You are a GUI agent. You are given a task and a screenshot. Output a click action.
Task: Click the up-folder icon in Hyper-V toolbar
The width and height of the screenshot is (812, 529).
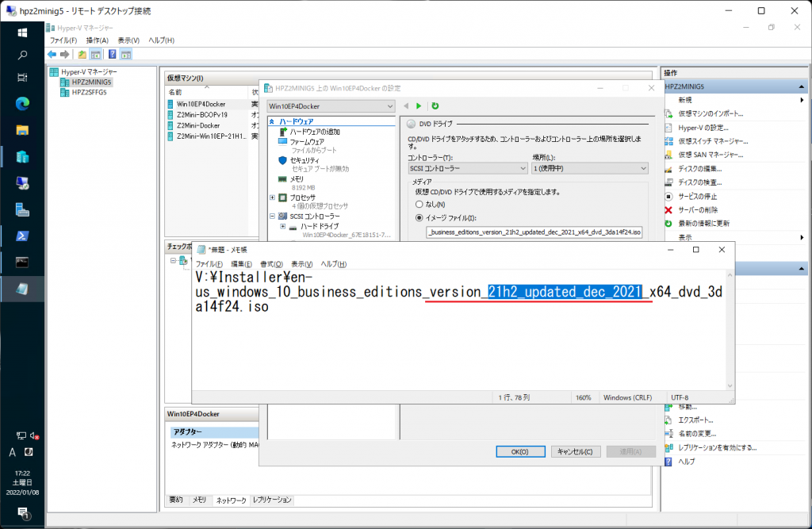click(x=82, y=55)
